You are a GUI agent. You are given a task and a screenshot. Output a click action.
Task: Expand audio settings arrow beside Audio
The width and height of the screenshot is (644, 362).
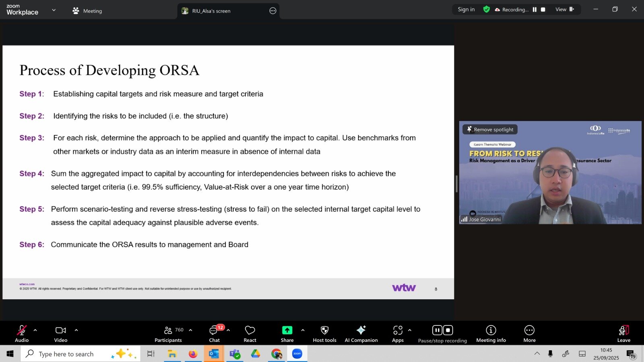(35, 330)
